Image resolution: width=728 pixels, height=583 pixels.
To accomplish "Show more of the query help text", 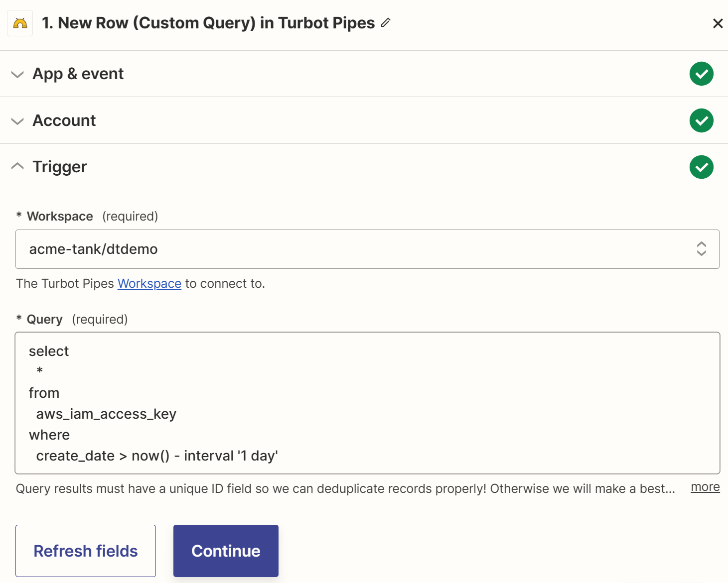I will point(705,487).
